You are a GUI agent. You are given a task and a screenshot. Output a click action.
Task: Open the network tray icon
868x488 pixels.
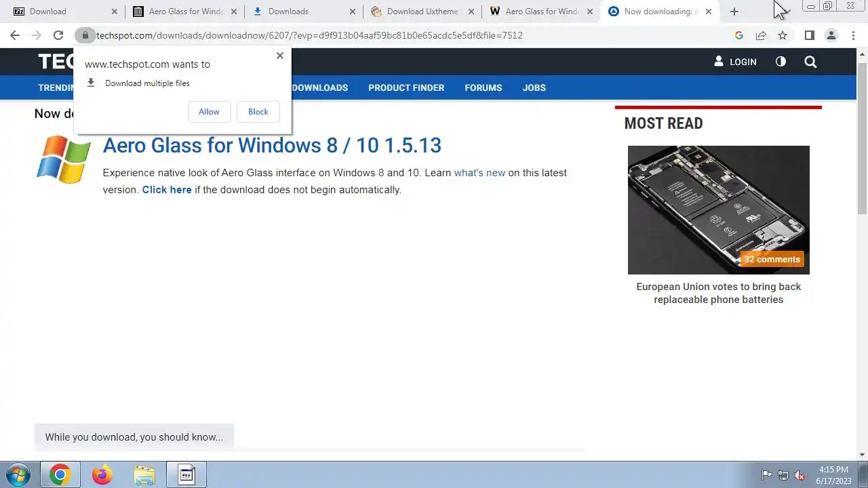(783, 475)
